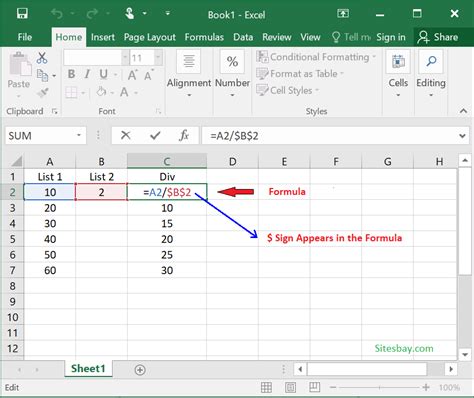
Task: Switch to the Home tab
Action: [x=69, y=37]
